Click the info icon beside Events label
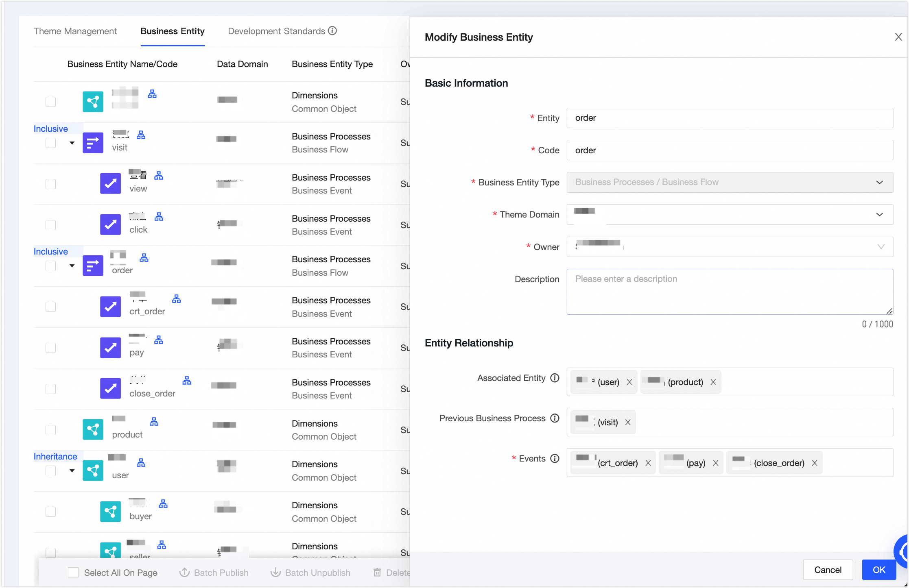The height and width of the screenshot is (588, 909). coord(555,459)
